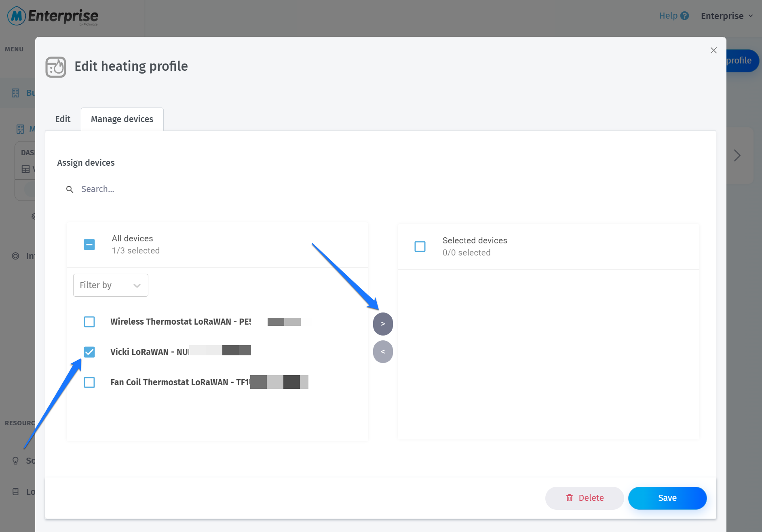762x532 pixels.
Task: Select the Manage devices tab
Action: [x=122, y=119]
